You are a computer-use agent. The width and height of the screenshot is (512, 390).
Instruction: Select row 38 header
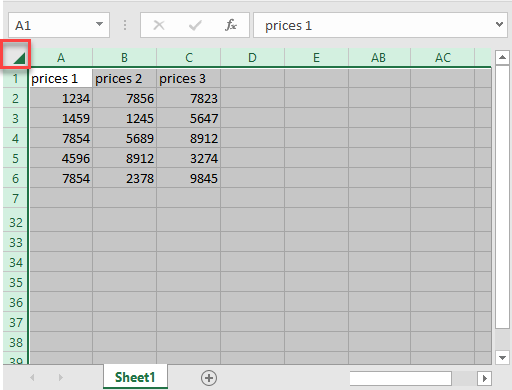(x=15, y=342)
